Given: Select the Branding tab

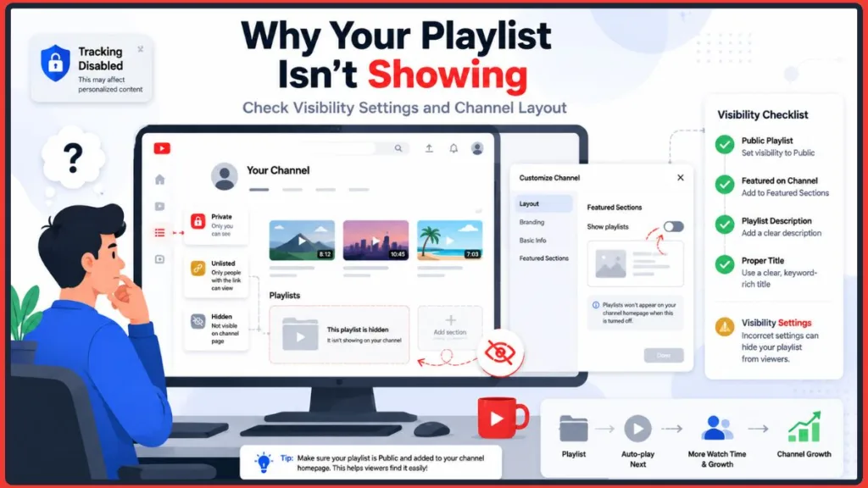Looking at the screenshot, I should pyautogui.click(x=532, y=222).
